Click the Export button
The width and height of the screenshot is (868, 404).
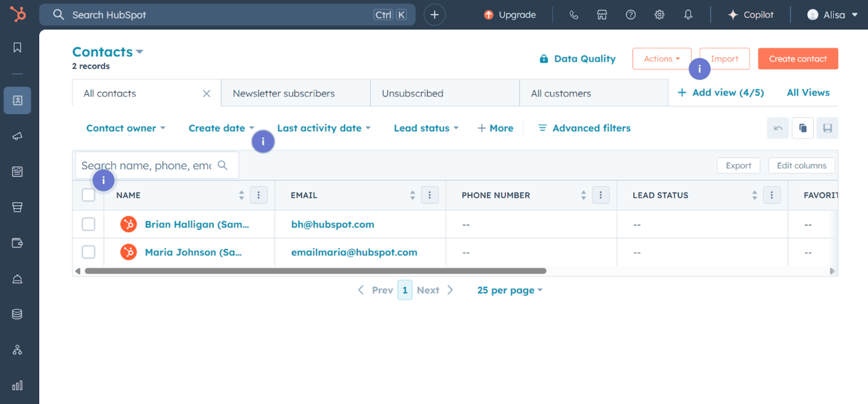[739, 166]
